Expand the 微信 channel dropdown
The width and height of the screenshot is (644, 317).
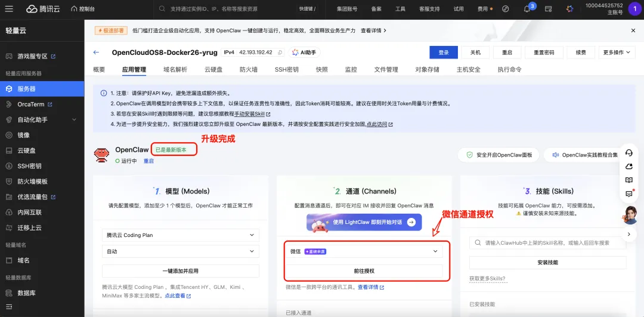point(364,251)
